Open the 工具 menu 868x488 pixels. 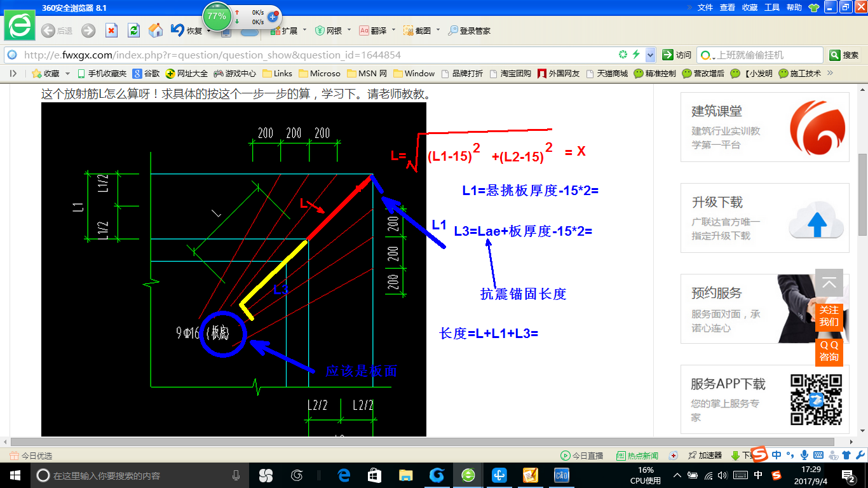pos(772,8)
